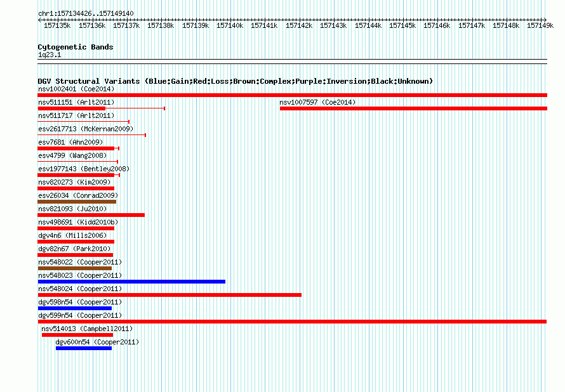Open nsv548023 (Cooper2011) variant label

click(80, 275)
